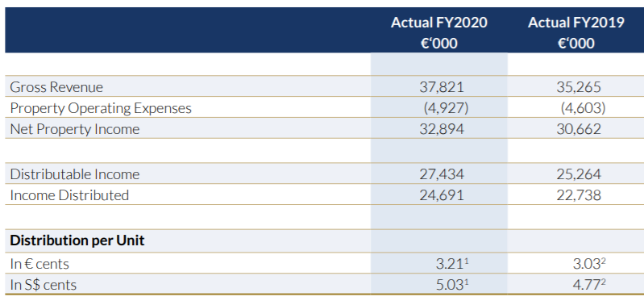Image resolution: width=644 pixels, height=301 pixels.
Task: Click FY2019 gross revenue value 35,265
Action: 579,87
